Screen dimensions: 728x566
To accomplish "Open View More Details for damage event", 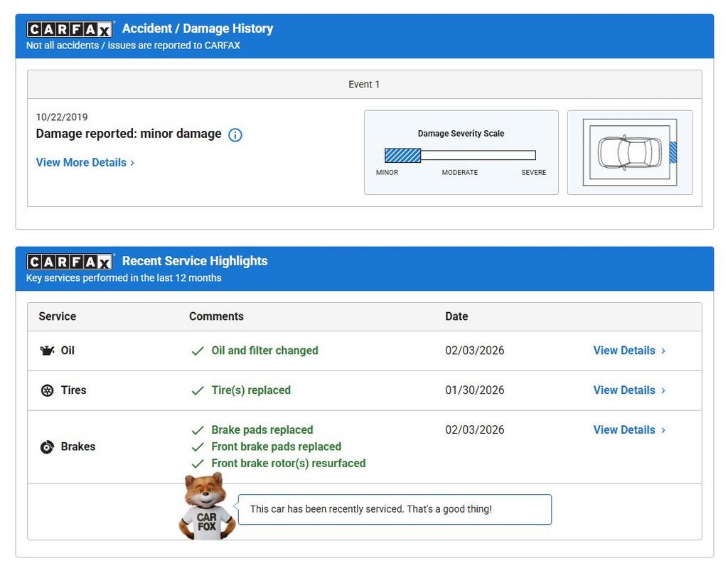I will pyautogui.click(x=85, y=162).
